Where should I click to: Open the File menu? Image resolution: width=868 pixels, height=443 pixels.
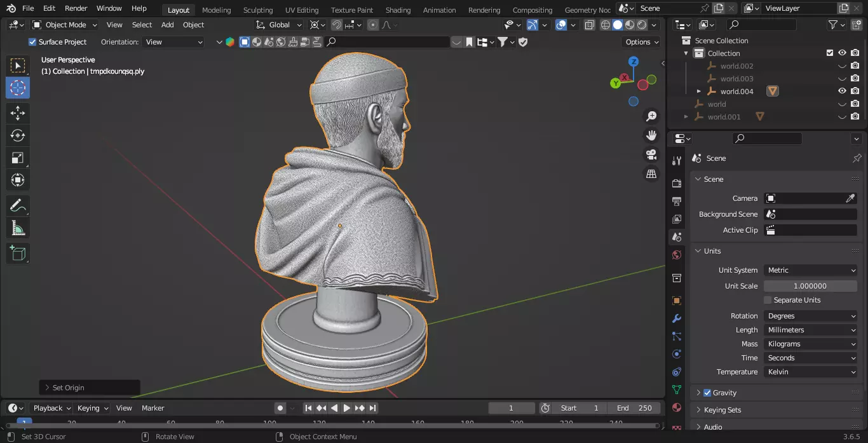click(28, 8)
